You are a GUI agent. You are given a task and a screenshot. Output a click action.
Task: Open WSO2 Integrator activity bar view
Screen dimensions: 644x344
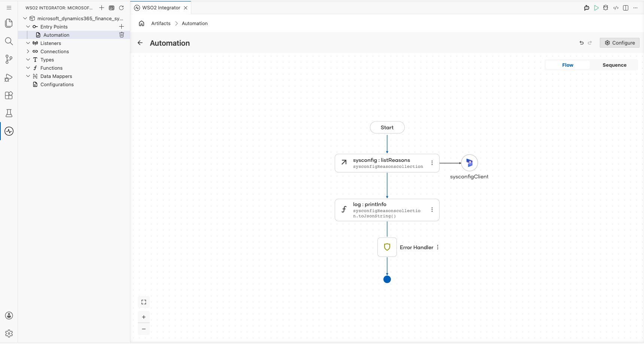point(9,131)
